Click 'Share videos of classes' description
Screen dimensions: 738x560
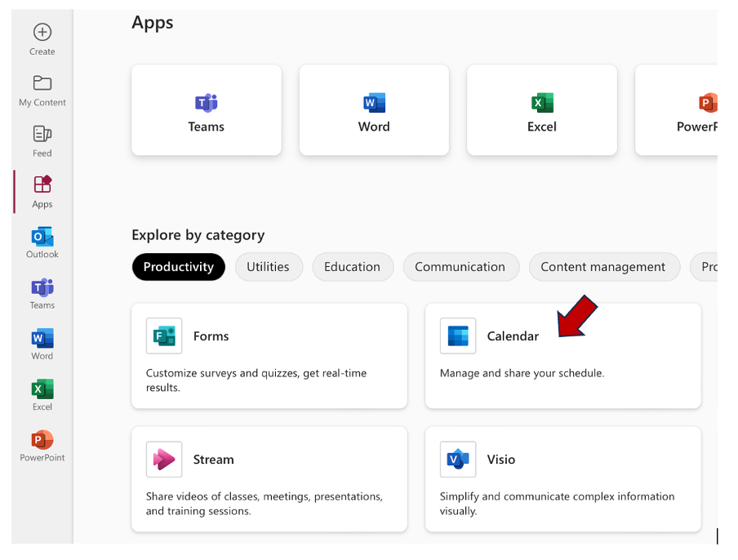[264, 504]
